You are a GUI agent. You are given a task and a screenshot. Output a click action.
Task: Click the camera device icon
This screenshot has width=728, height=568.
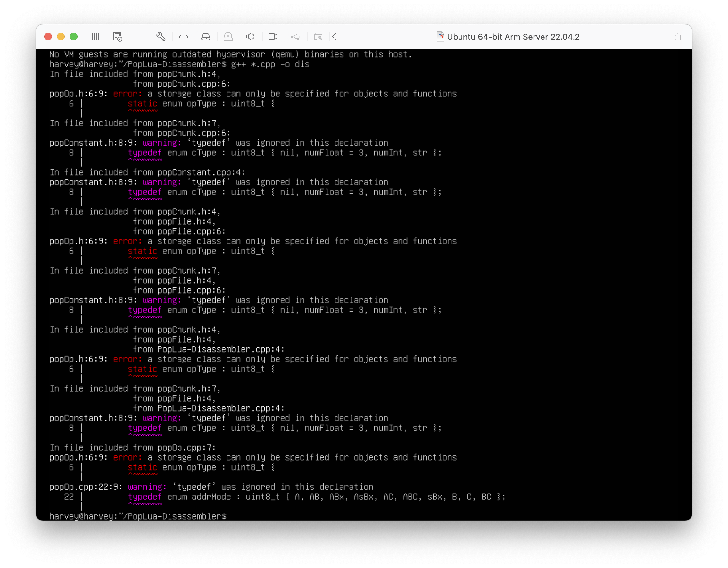[x=273, y=37]
